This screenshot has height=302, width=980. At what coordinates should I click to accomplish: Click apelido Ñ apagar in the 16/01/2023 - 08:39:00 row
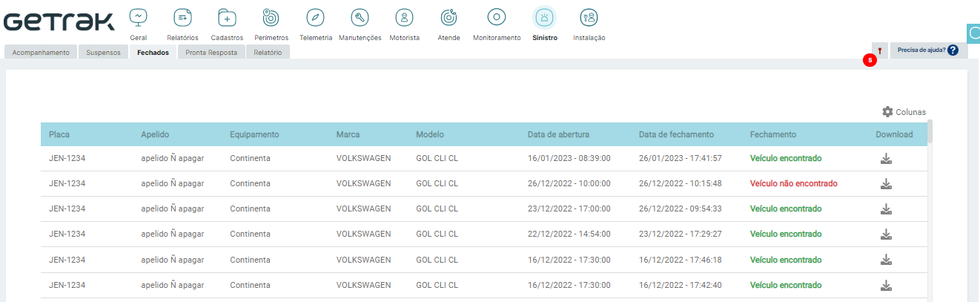coord(172,159)
